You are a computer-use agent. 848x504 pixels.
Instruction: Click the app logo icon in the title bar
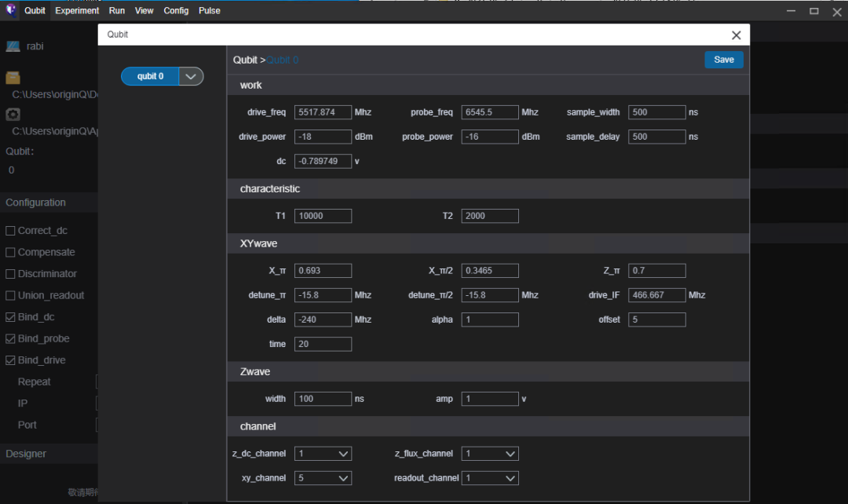coord(11,10)
